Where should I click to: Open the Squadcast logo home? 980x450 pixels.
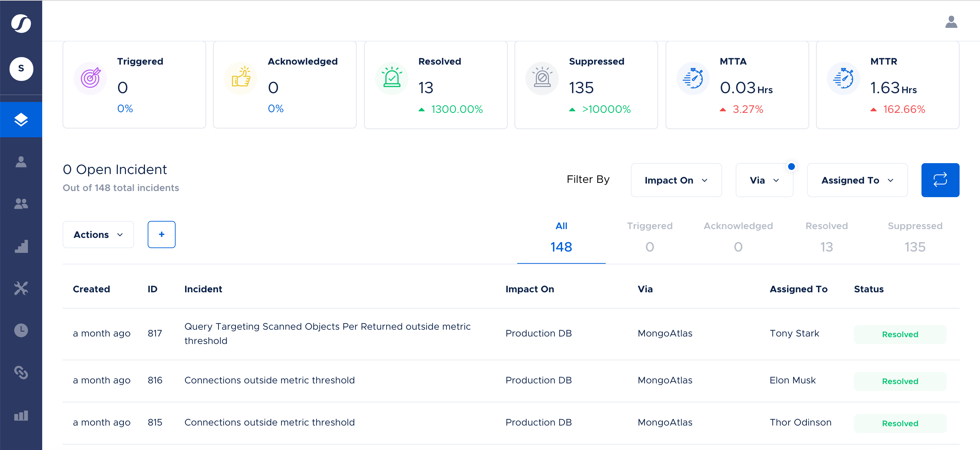click(21, 23)
